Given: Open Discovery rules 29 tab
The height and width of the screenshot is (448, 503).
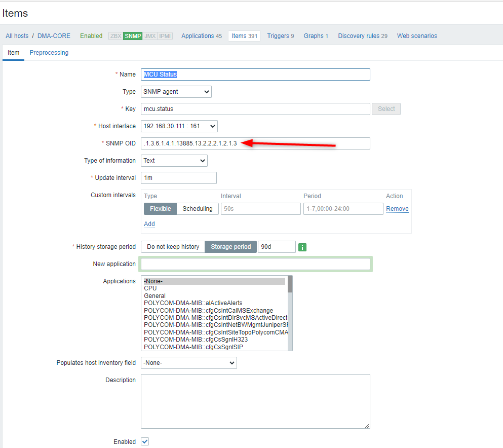Looking at the screenshot, I should click(363, 36).
